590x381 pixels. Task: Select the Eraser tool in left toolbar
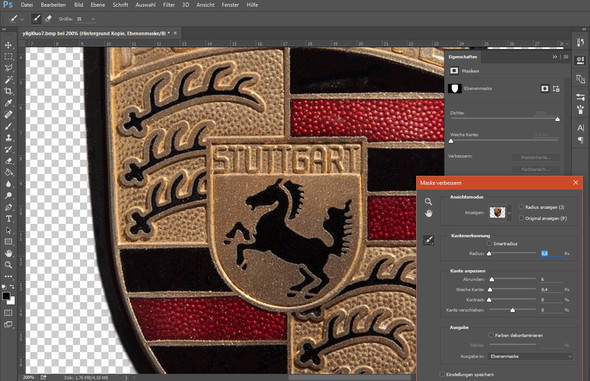(8, 161)
